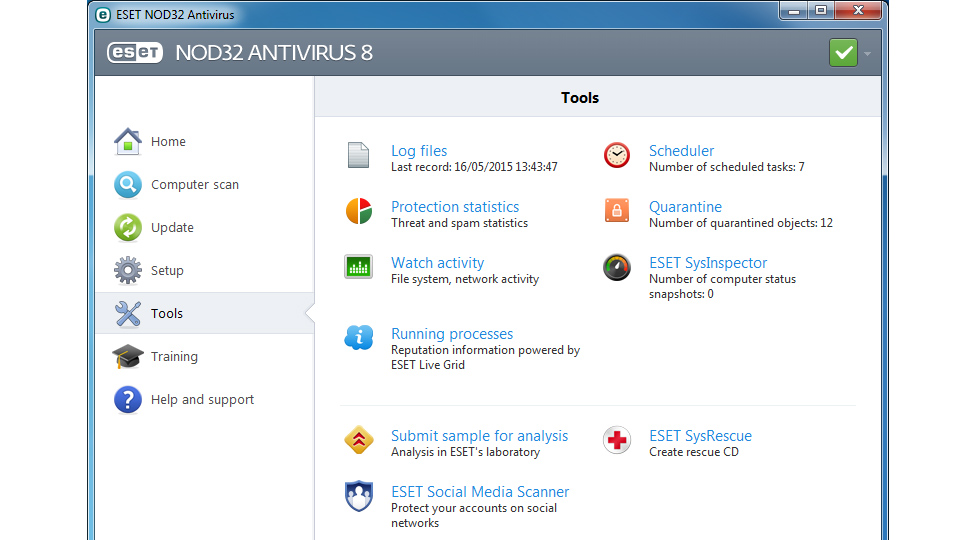Screen dimensions: 960x540
Task: Click the Training graduation cap icon
Action: click(x=127, y=356)
